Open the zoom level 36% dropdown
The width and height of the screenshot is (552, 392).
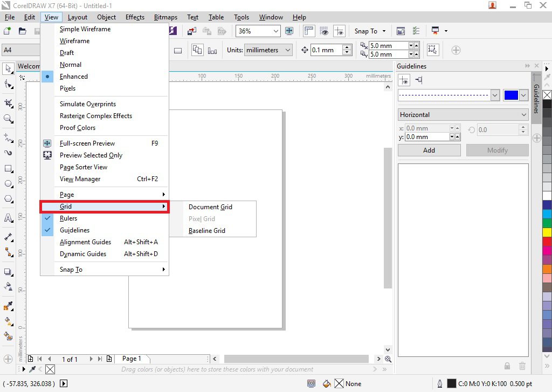click(275, 31)
